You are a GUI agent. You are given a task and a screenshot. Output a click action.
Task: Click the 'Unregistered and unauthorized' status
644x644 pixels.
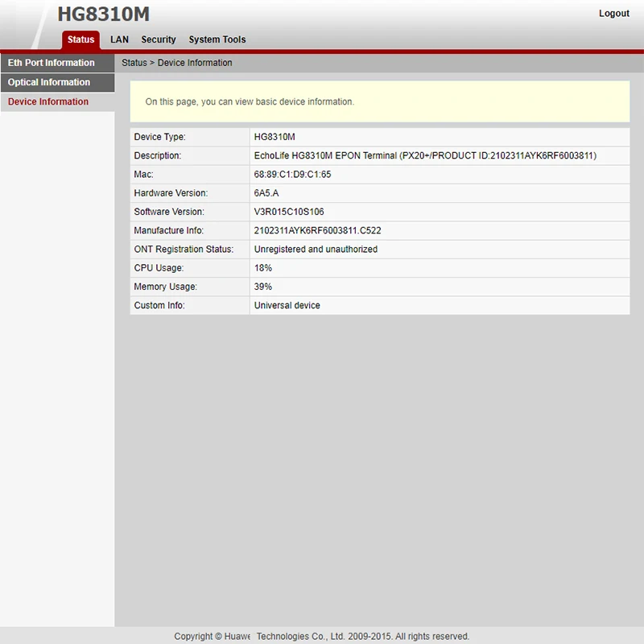coord(316,250)
